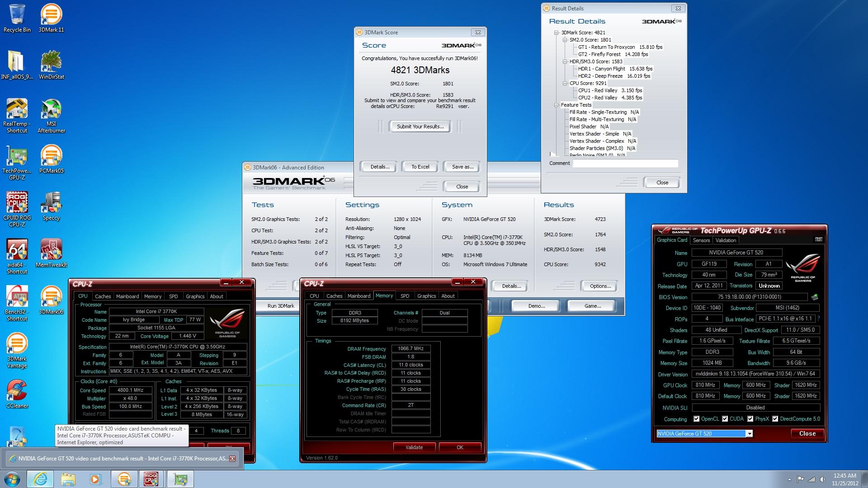The image size is (868, 488).
Task: Click the Demo button in 3DMark06
Action: [536, 306]
